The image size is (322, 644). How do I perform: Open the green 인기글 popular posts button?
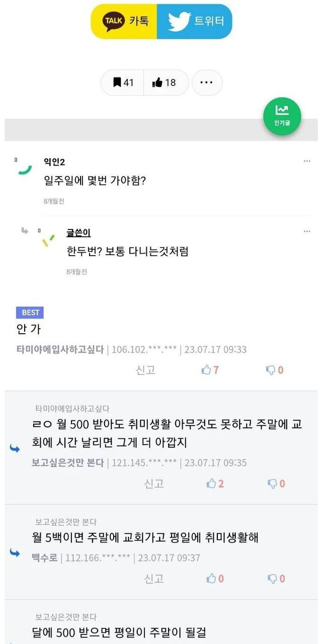[x=282, y=116]
